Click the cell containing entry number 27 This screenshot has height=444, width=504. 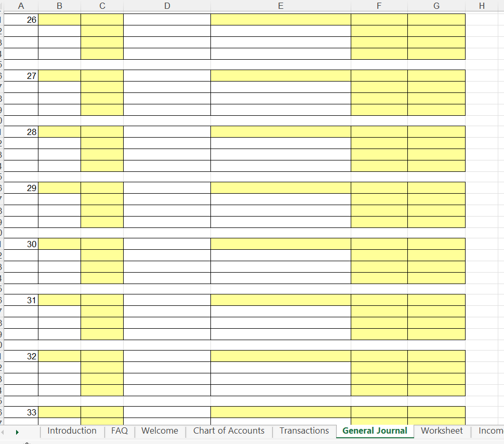coord(21,76)
